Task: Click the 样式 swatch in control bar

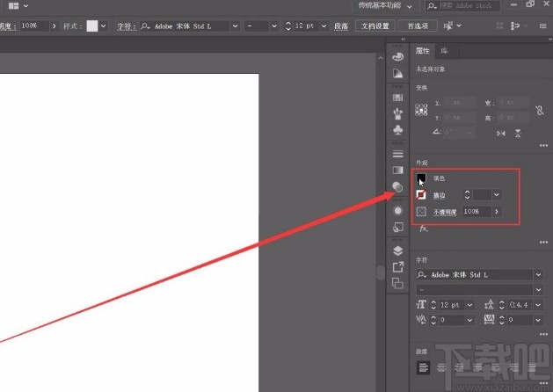Action: (92, 25)
